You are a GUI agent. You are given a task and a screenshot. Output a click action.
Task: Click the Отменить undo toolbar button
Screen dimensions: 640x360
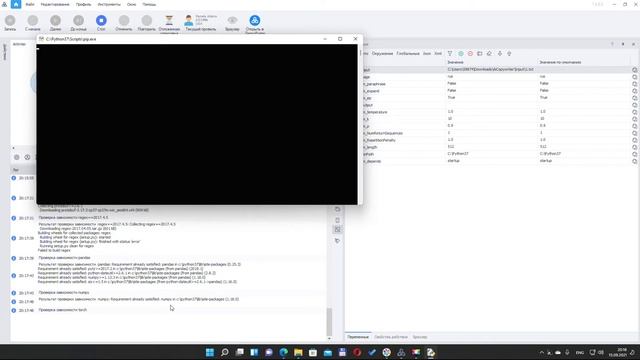[124, 23]
